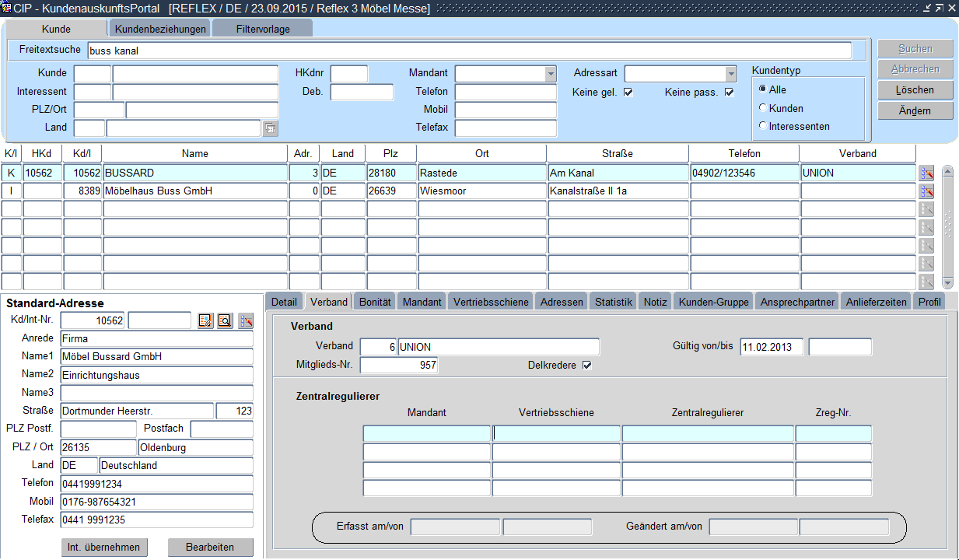Uncheck the Delkredere checkbox
The height and width of the screenshot is (560, 959).
587,366
